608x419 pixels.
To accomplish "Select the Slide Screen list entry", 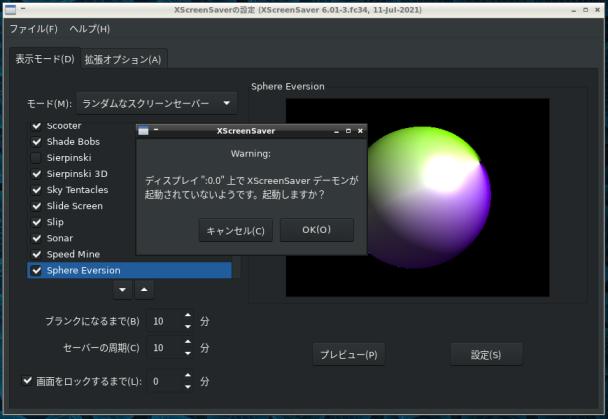I will click(75, 206).
